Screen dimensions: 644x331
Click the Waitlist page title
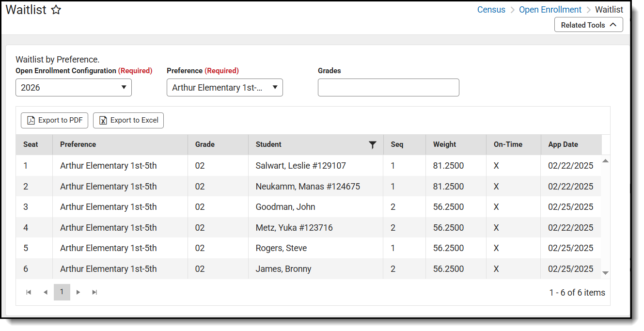tap(26, 10)
